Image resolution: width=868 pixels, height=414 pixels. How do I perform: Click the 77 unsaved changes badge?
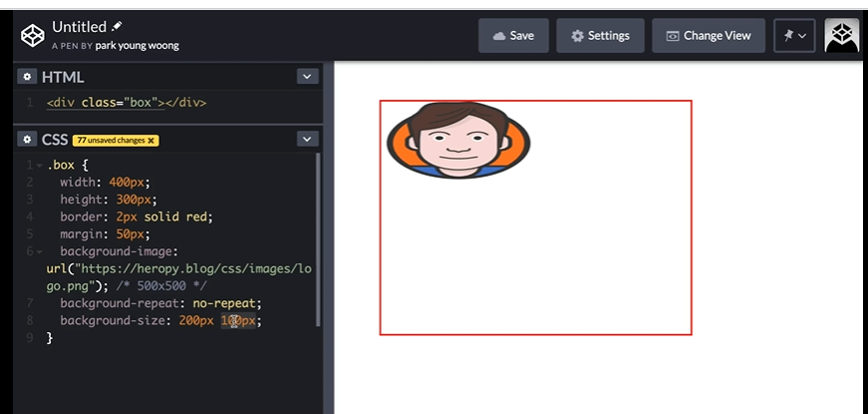point(116,141)
